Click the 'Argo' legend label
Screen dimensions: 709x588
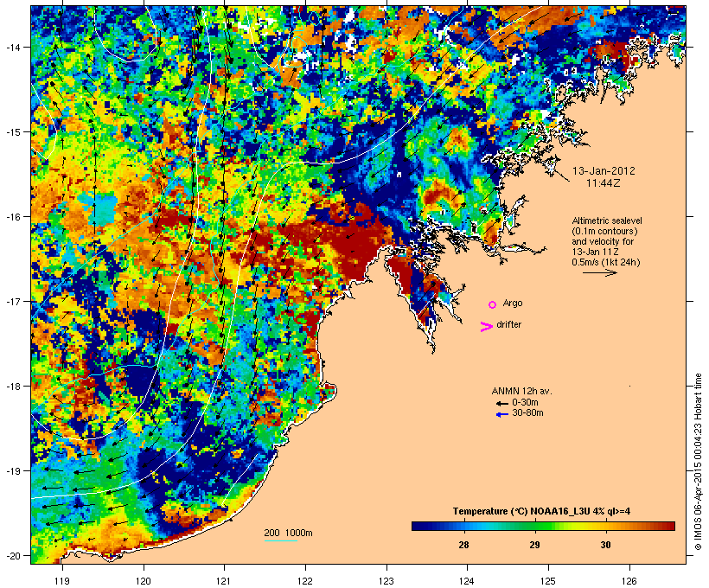pyautogui.click(x=513, y=303)
